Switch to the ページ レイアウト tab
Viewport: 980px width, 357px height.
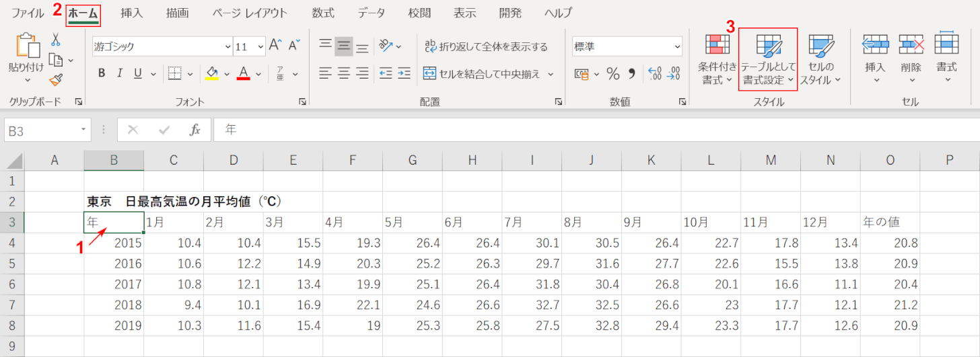coord(250,13)
